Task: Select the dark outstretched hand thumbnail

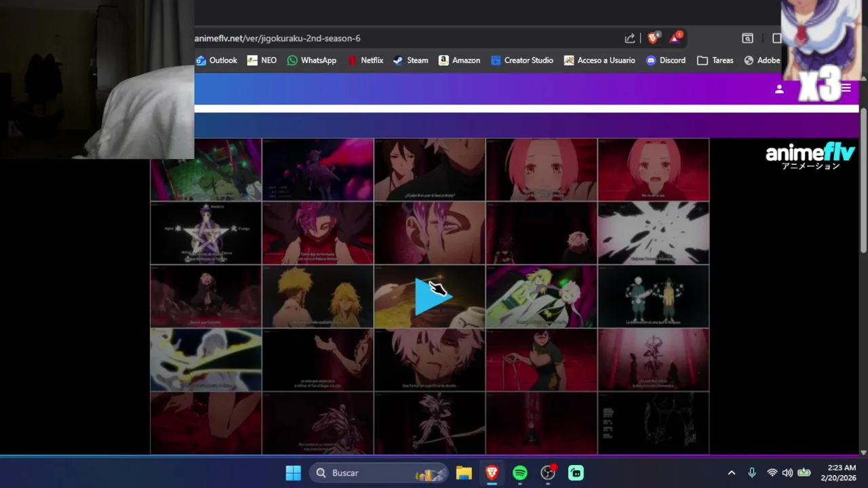Action: (x=318, y=360)
